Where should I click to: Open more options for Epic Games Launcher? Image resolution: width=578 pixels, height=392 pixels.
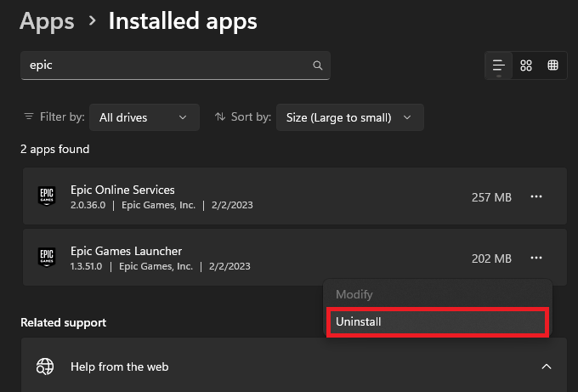pos(536,258)
